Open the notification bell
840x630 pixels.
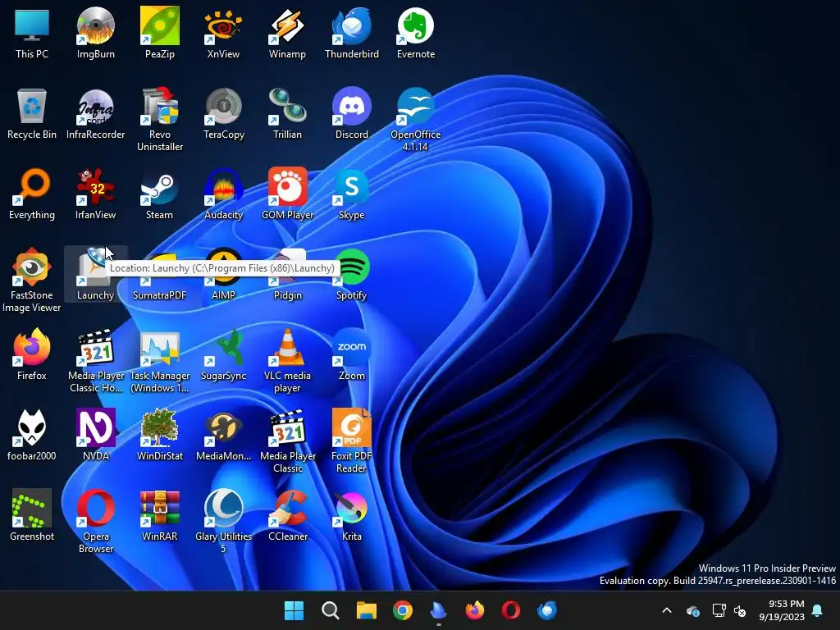pyautogui.click(x=818, y=610)
